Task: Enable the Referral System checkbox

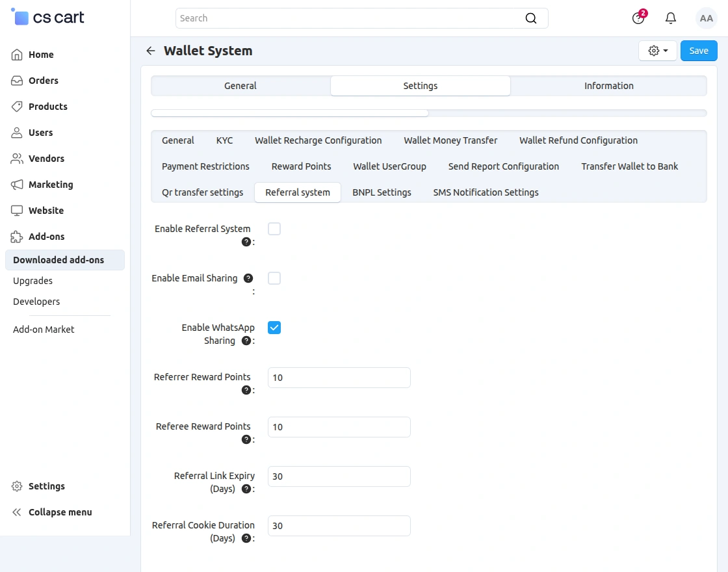Action: [x=274, y=229]
